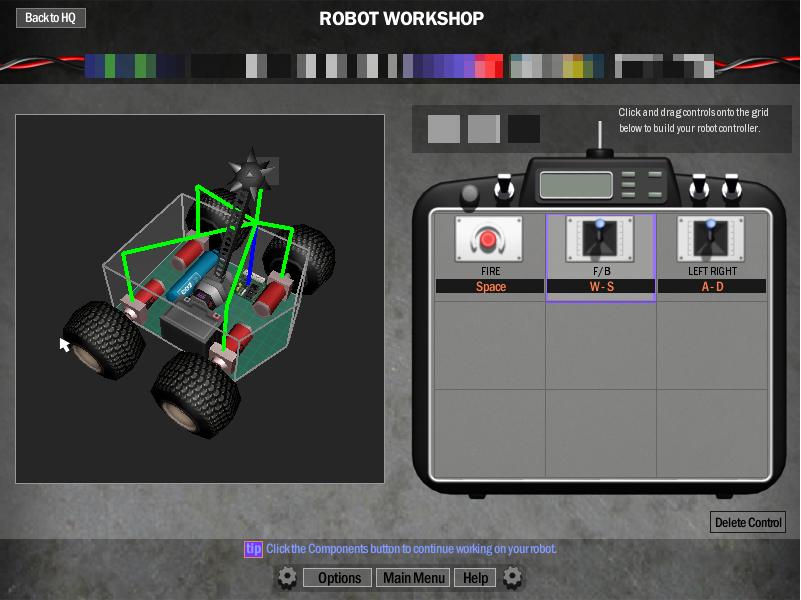Screen dimensions: 801x600
Task: Click the gear icon right of Help
Action: [x=513, y=577]
